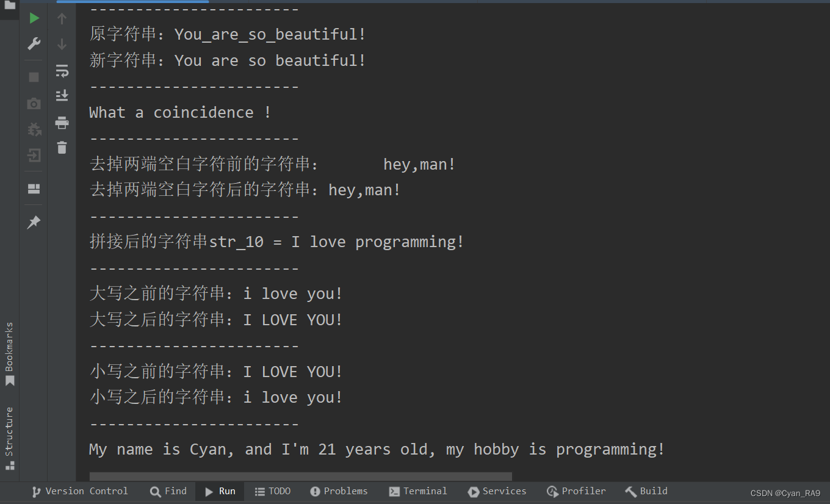The image size is (830, 504).
Task: Open the Terminal tool window
Action: 418,491
